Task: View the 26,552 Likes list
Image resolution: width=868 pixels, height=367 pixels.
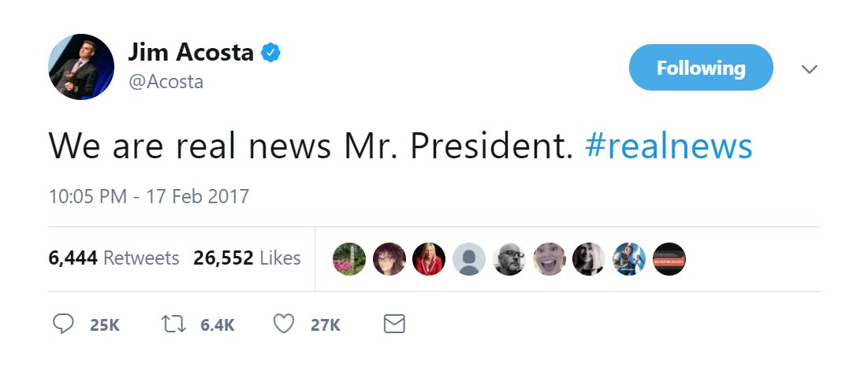Action: [x=247, y=258]
